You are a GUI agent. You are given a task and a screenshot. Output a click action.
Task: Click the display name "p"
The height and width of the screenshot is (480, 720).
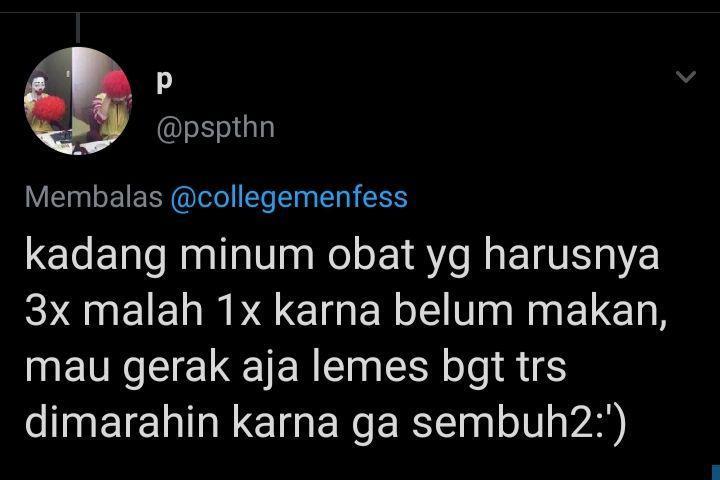click(x=164, y=82)
